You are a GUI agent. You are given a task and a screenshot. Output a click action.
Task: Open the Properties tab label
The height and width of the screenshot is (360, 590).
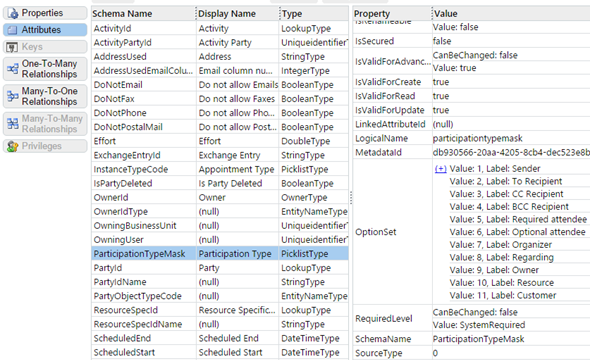pos(42,13)
